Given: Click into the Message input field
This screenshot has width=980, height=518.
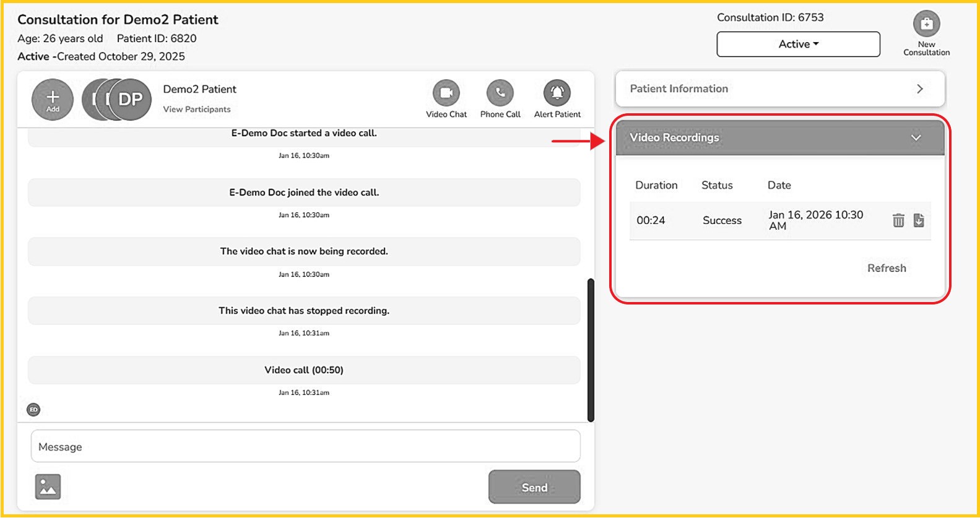Looking at the screenshot, I should coord(305,446).
